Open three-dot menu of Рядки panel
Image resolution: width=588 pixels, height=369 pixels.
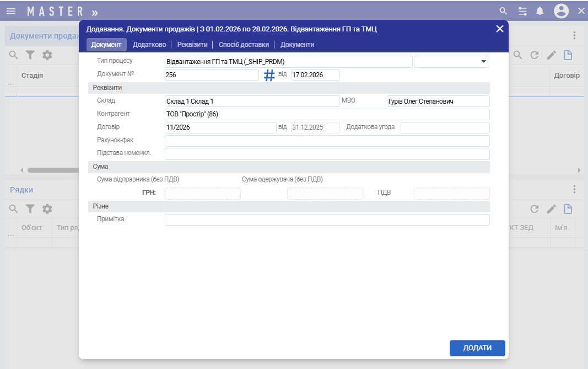[x=574, y=189]
